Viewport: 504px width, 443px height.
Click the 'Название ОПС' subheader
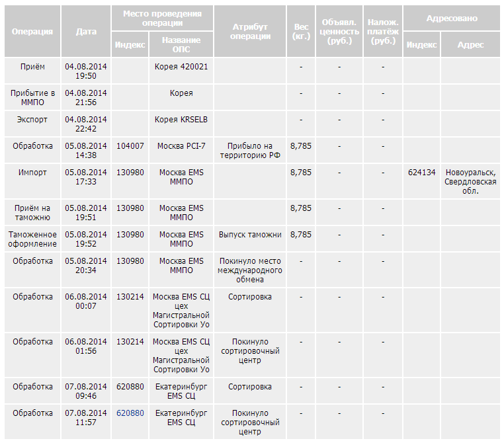(x=181, y=44)
